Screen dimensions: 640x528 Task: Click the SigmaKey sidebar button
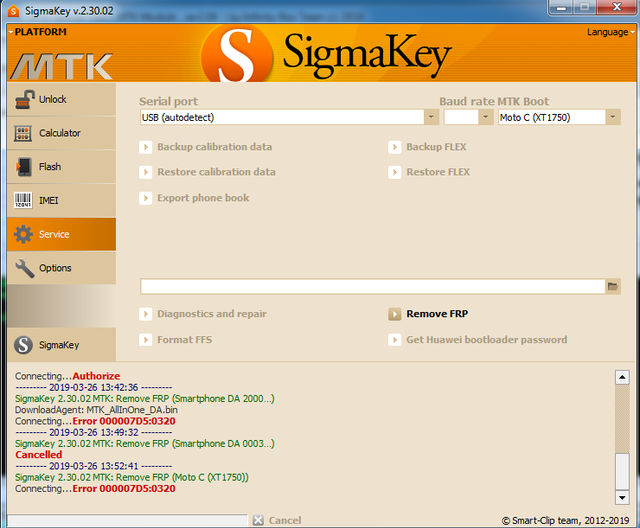click(x=61, y=345)
